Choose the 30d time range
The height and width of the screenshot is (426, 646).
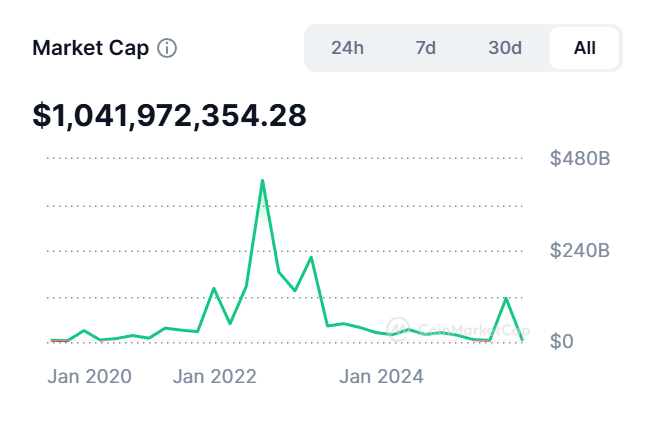[505, 48]
